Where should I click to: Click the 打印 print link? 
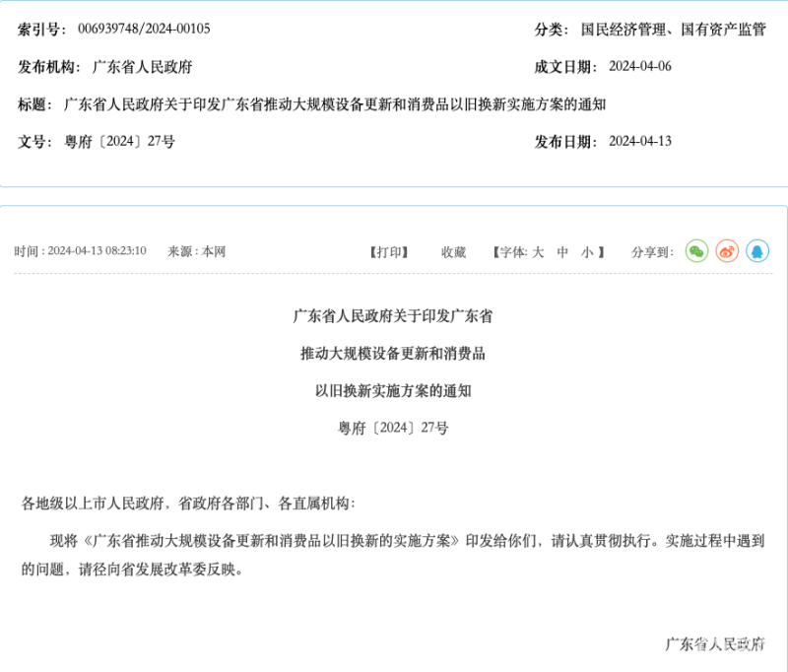[389, 252]
